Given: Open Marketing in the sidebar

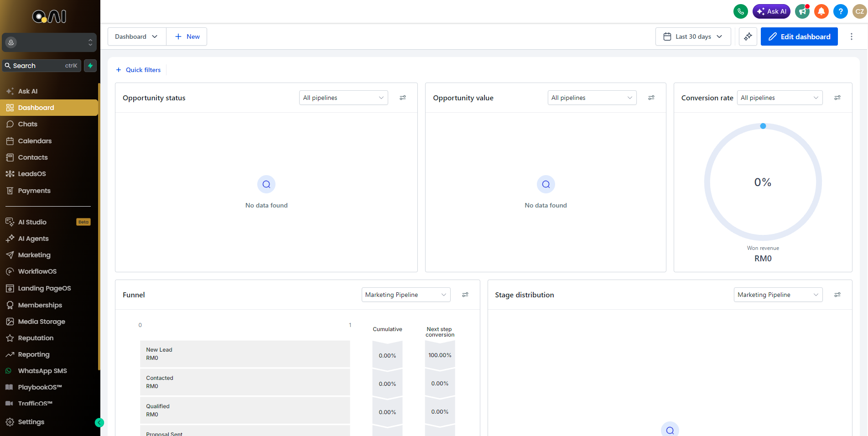Looking at the screenshot, I should 49,255.
